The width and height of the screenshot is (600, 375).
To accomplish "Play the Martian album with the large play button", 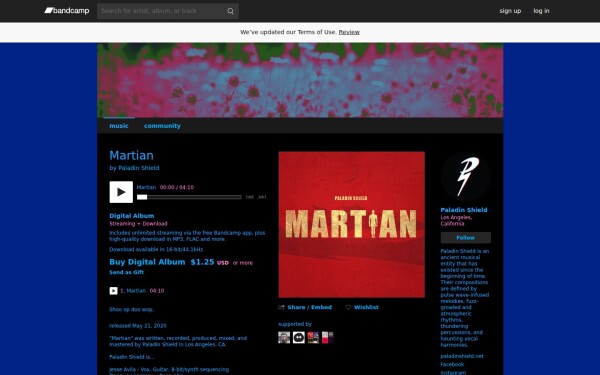I will click(x=121, y=192).
